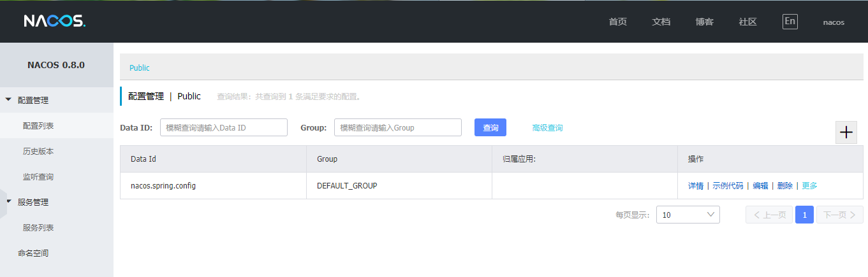Go to next page 下一页

coord(840,215)
